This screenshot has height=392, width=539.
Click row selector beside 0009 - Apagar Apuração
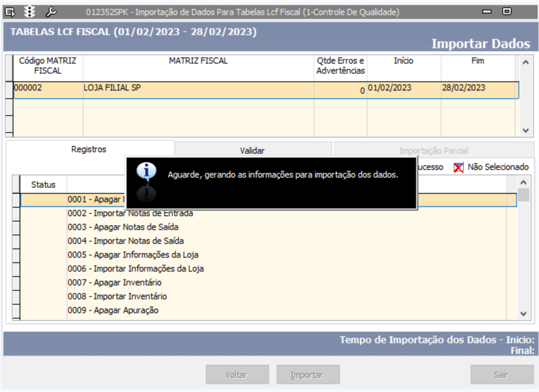click(16, 311)
